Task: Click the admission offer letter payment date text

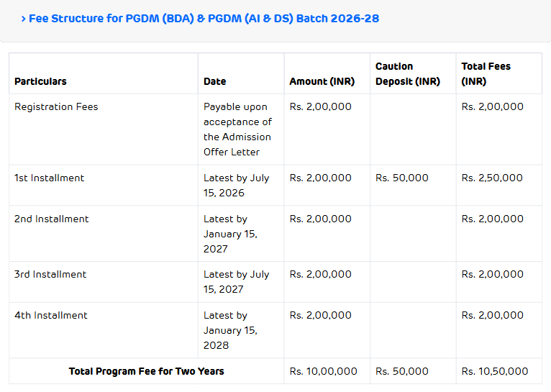Action: point(237,129)
